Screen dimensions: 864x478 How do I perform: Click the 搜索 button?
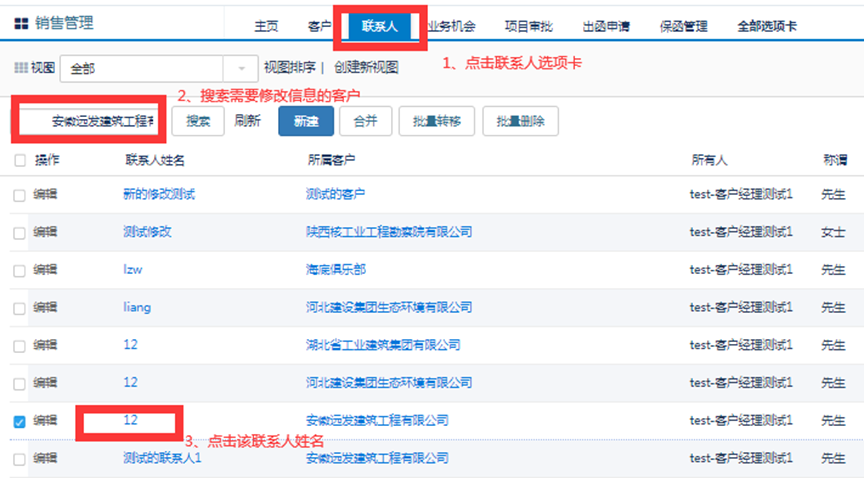click(x=198, y=121)
